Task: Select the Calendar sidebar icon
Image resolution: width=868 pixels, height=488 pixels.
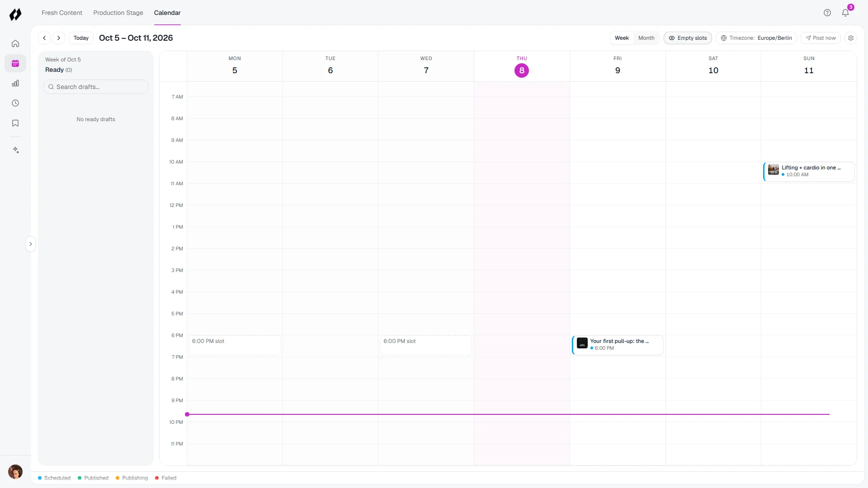Action: [15, 63]
